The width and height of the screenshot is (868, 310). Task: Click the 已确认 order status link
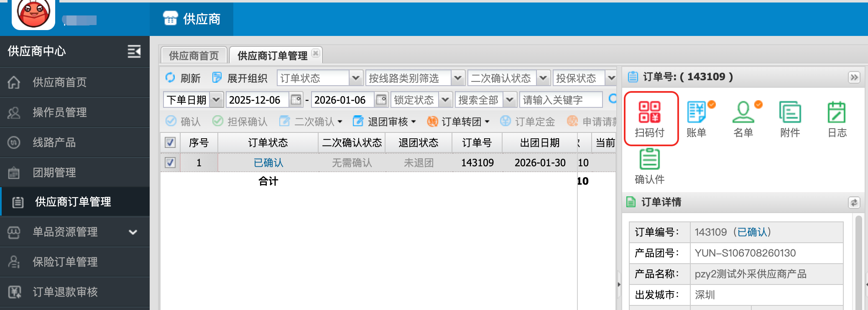[268, 163]
